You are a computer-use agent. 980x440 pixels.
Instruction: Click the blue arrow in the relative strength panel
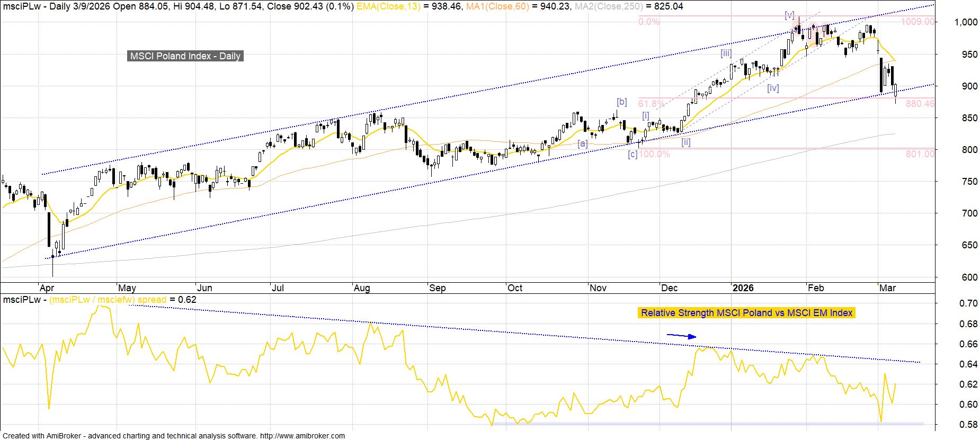(681, 336)
